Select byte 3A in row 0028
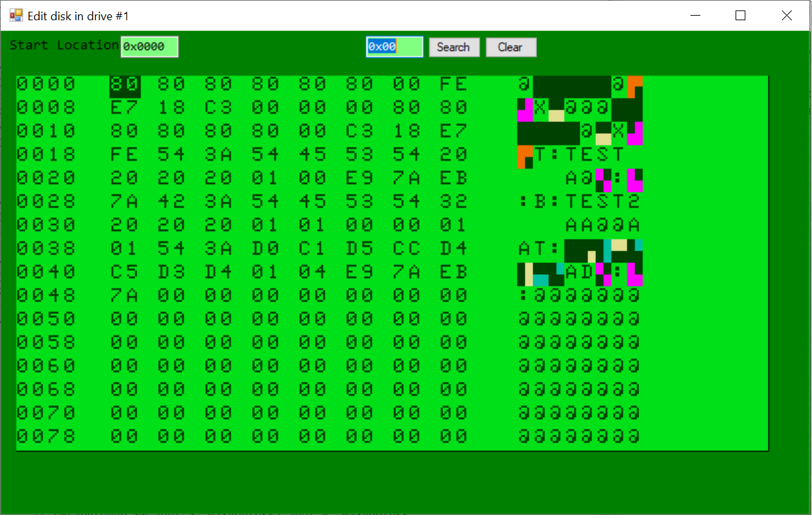Screen dimensions: 812x515 click(219, 202)
